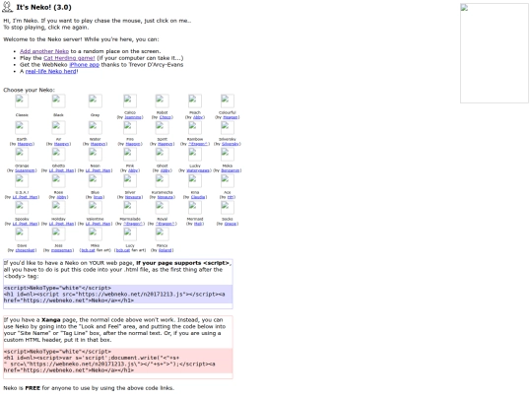Pick the Ghetto Neko image
532x399 pixels.
coord(58,155)
